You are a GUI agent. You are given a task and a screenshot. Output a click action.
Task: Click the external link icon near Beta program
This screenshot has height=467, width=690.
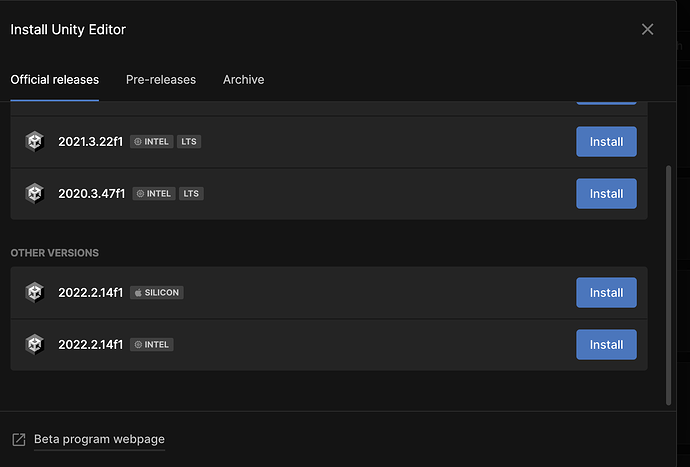[18, 439]
